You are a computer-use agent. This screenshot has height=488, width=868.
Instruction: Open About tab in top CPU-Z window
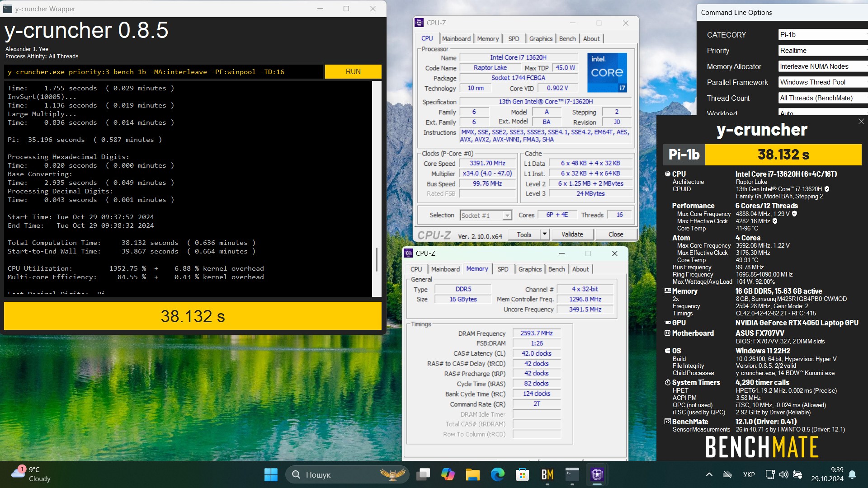pos(591,39)
